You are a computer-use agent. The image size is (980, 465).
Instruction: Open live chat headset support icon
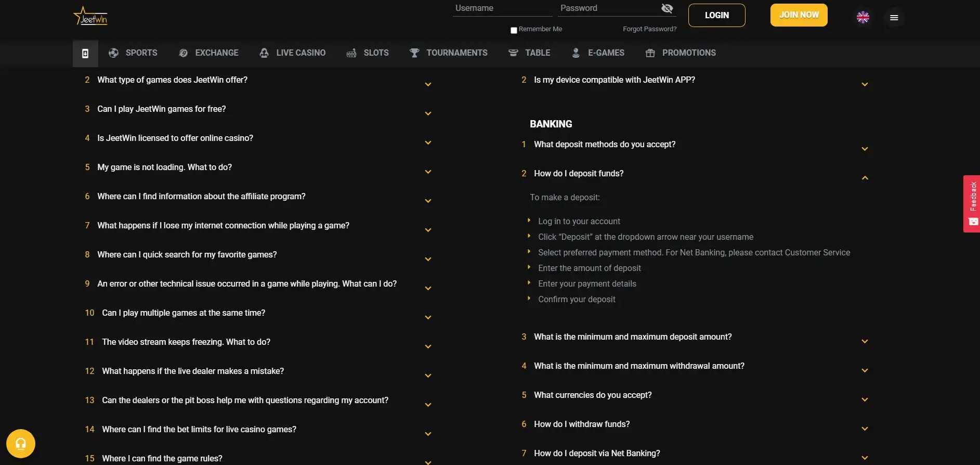point(21,444)
